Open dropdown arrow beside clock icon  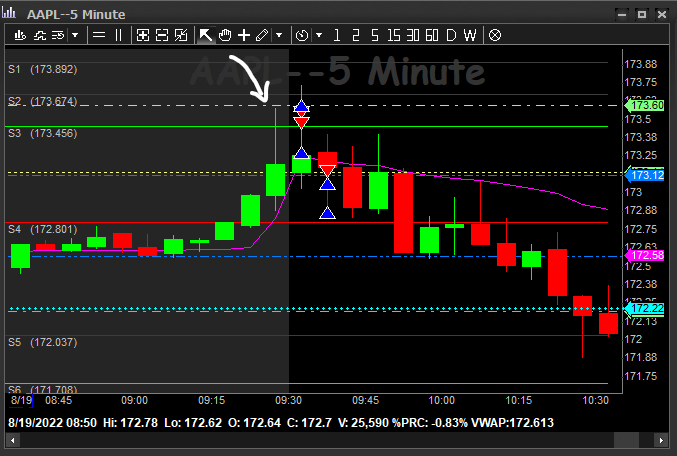319,35
